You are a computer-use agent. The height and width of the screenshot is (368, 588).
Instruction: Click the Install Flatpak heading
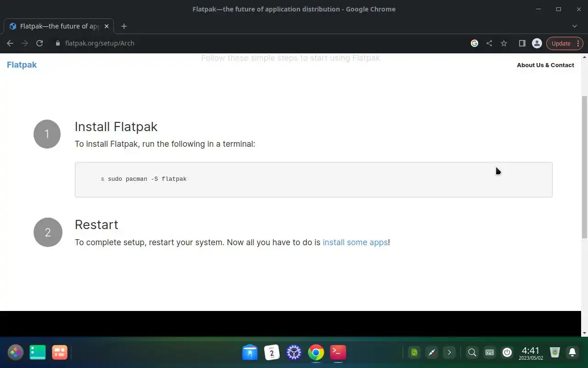116,126
